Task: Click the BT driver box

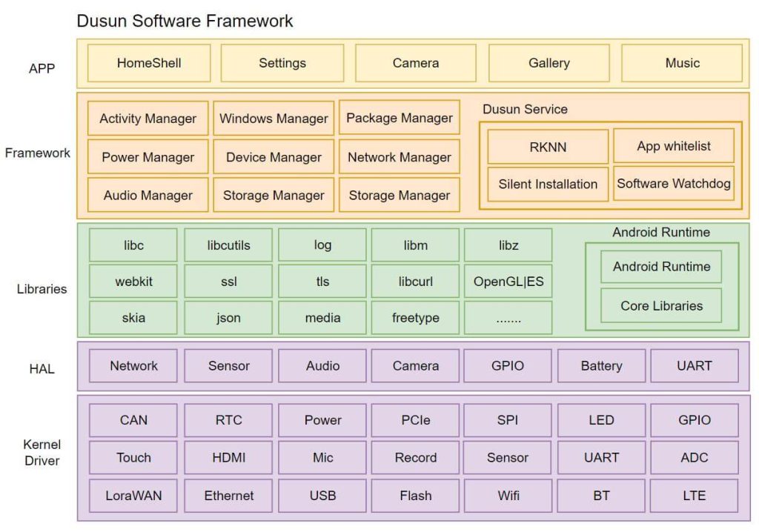Action: click(x=601, y=496)
